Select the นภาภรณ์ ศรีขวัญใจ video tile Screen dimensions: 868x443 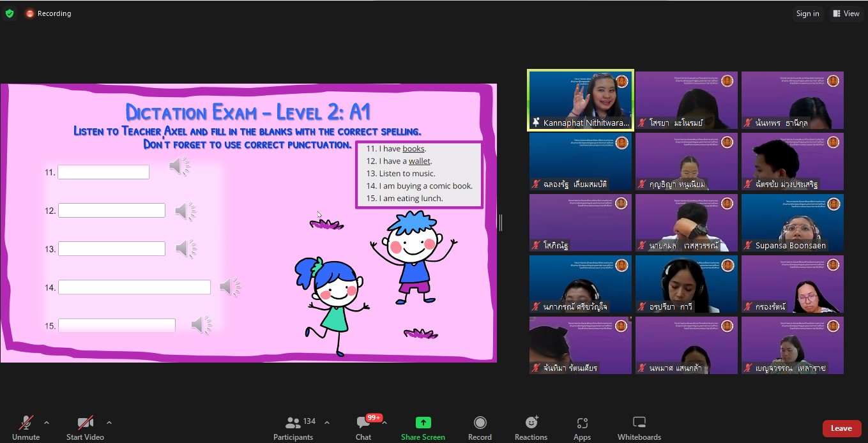(x=580, y=284)
